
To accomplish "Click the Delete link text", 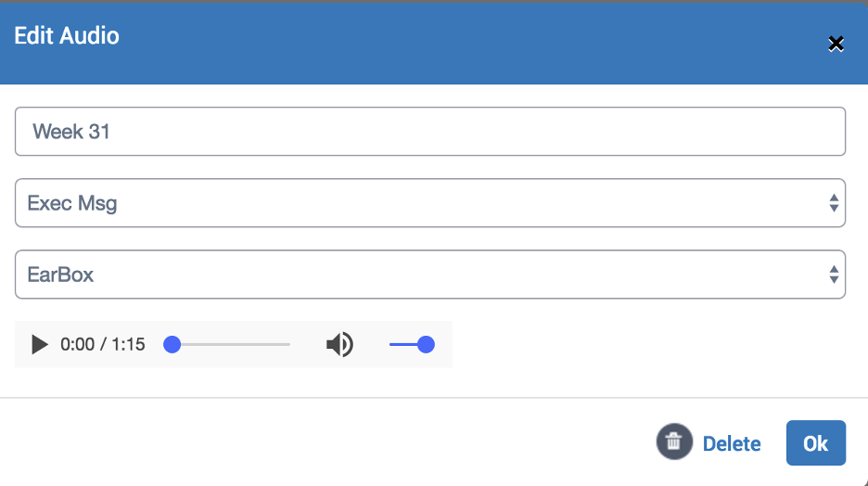I will coord(732,443).
